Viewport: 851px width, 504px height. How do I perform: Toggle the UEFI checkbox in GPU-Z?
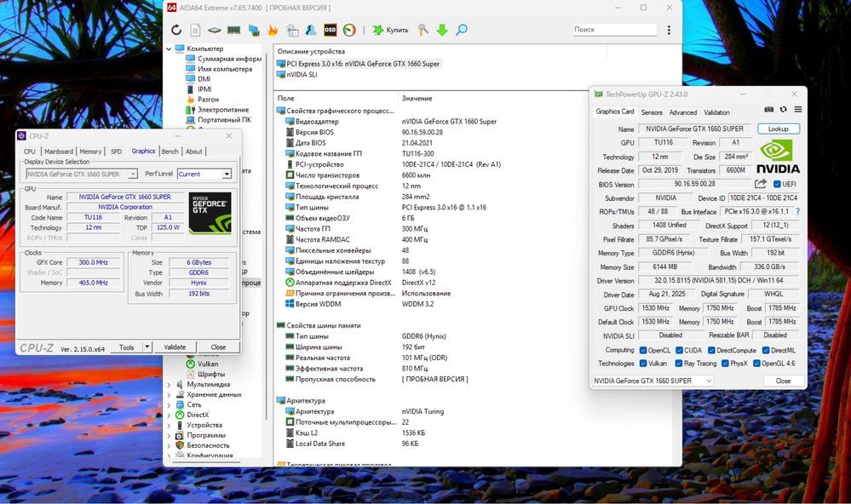[x=777, y=184]
